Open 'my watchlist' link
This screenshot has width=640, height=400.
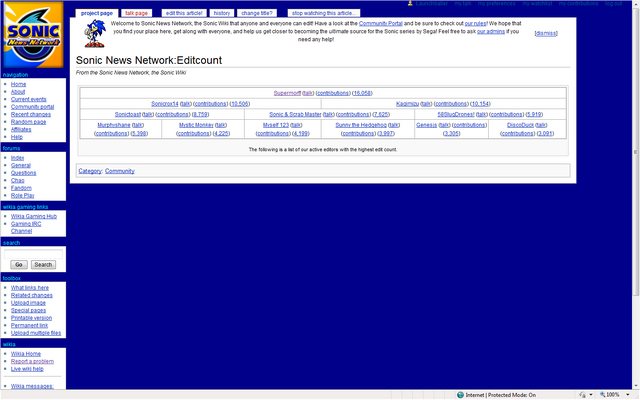pyautogui.click(x=537, y=3)
